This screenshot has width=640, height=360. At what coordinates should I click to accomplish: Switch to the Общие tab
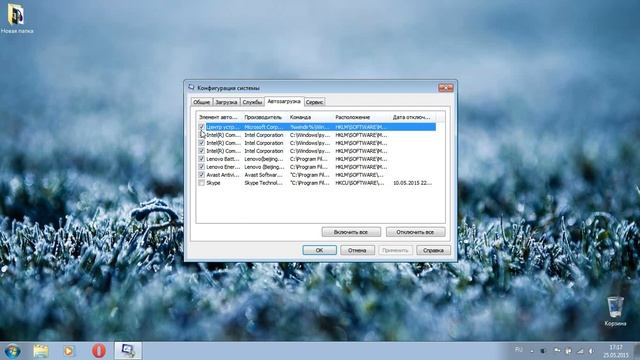tap(202, 102)
